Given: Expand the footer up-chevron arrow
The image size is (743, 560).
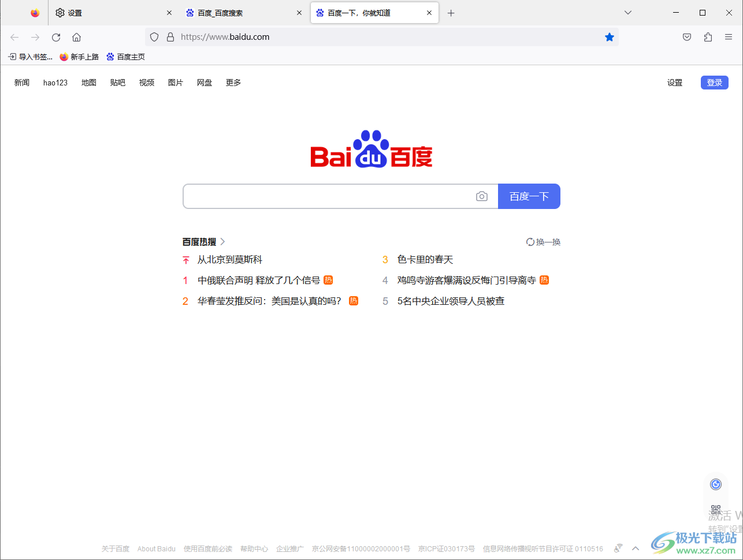Looking at the screenshot, I should pyautogui.click(x=636, y=548).
